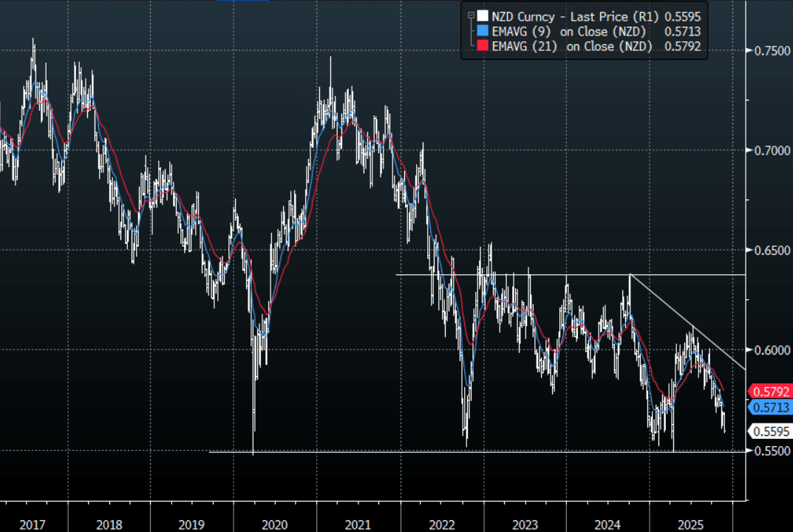Click the blue EMAVG (9) legend swatch

click(483, 31)
